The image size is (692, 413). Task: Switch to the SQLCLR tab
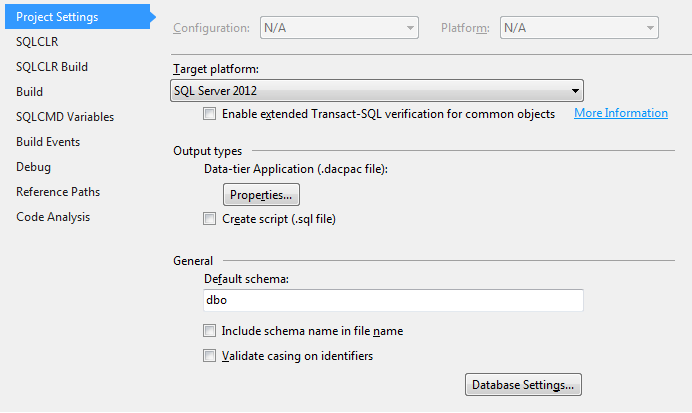pos(37,42)
